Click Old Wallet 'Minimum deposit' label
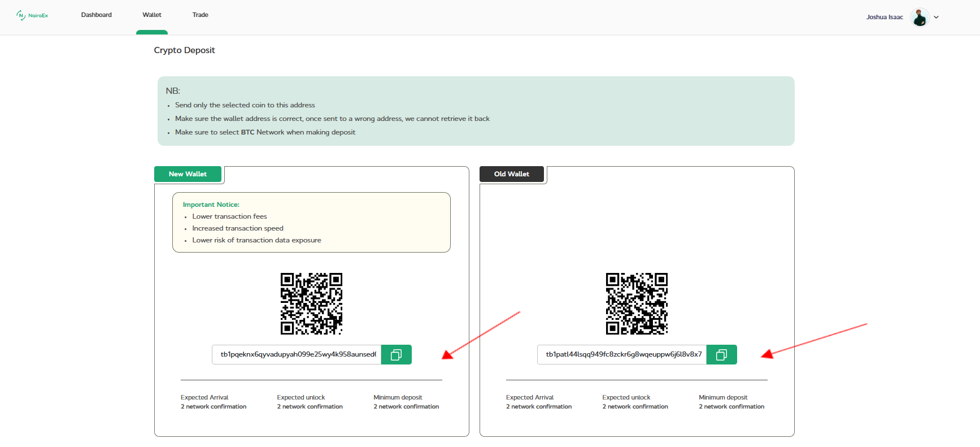 point(723,397)
